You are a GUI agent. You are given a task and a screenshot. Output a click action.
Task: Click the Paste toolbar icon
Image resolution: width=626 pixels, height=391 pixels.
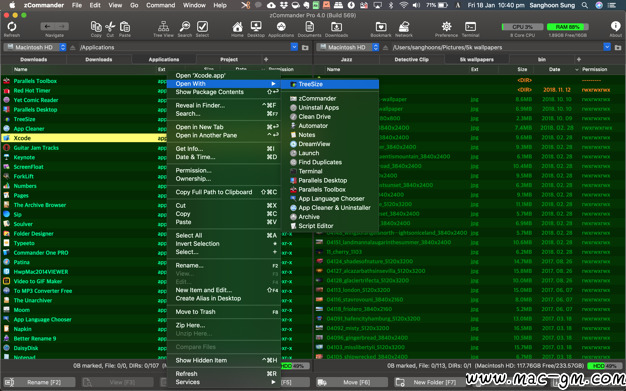(x=125, y=27)
